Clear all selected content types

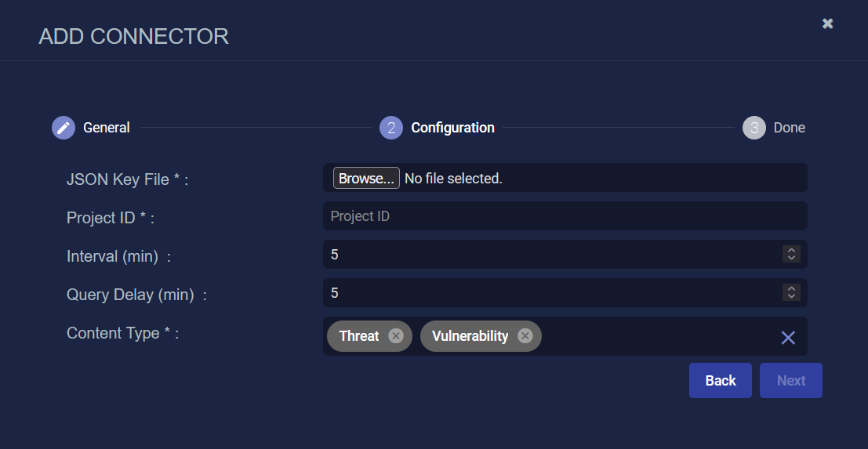click(788, 337)
